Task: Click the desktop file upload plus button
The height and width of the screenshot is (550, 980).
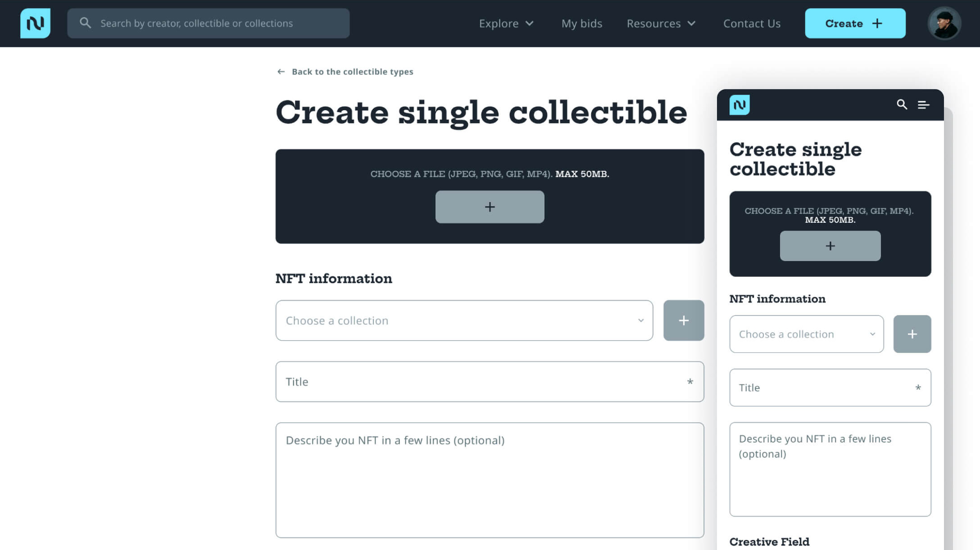Action: (490, 207)
